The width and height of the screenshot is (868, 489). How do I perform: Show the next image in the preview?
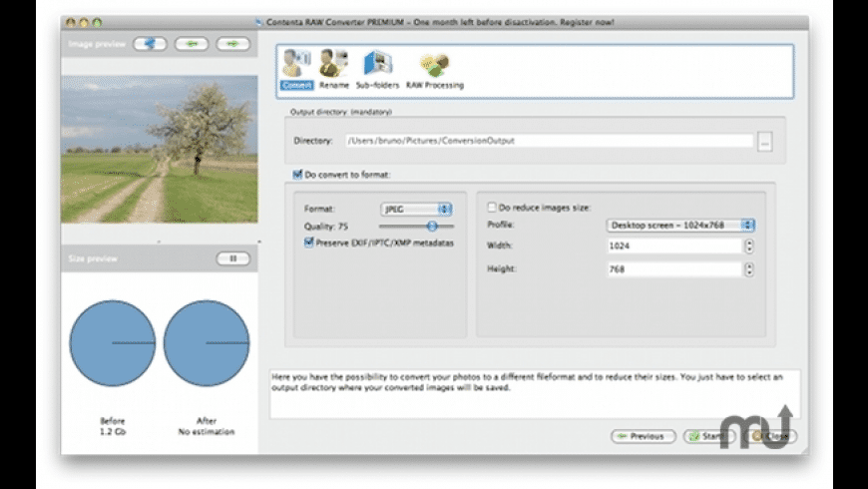pyautogui.click(x=233, y=44)
